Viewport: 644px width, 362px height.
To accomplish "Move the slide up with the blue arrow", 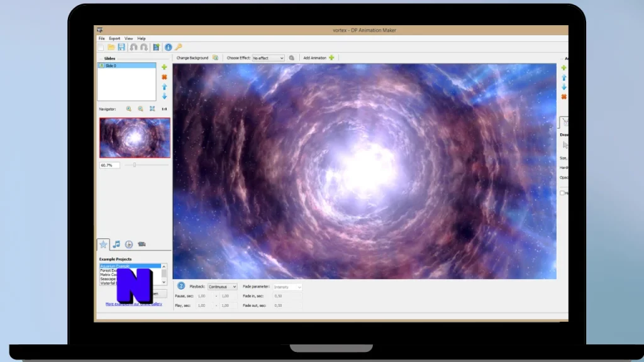I will [164, 87].
